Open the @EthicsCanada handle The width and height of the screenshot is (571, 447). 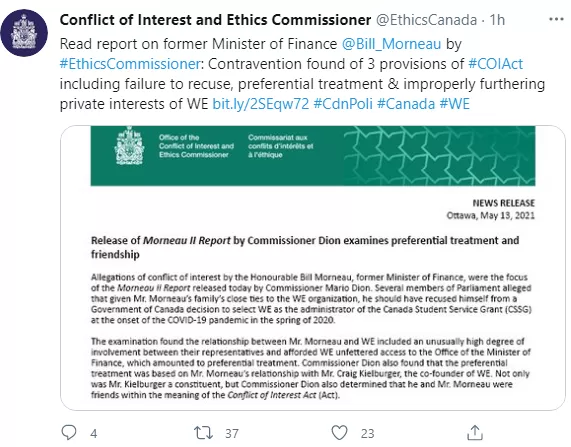coord(426,20)
